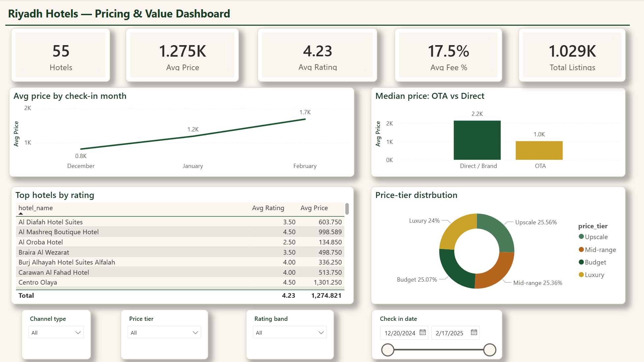Click the Total row label
Image resolution: width=644 pixels, height=362 pixels.
[x=26, y=295]
